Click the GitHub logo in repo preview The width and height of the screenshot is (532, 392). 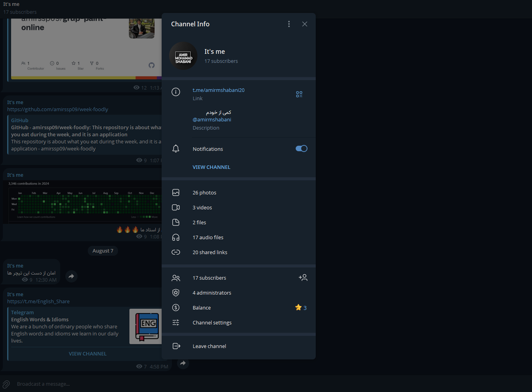152,65
